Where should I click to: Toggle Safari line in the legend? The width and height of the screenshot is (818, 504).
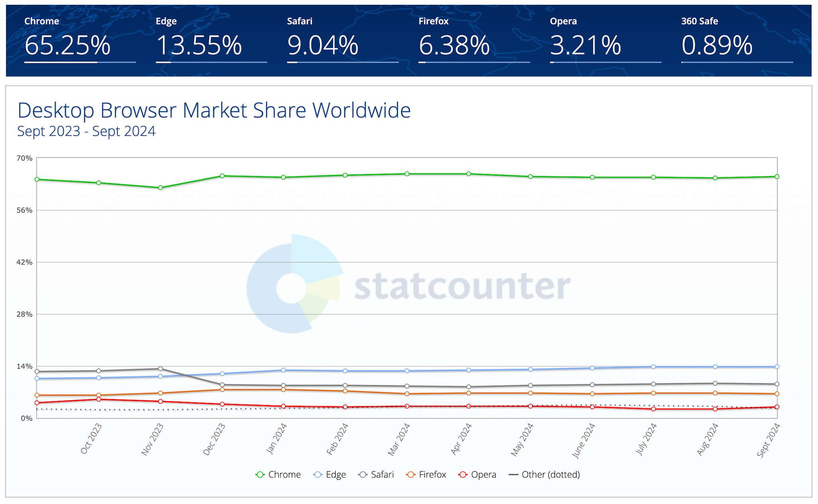pos(376,474)
